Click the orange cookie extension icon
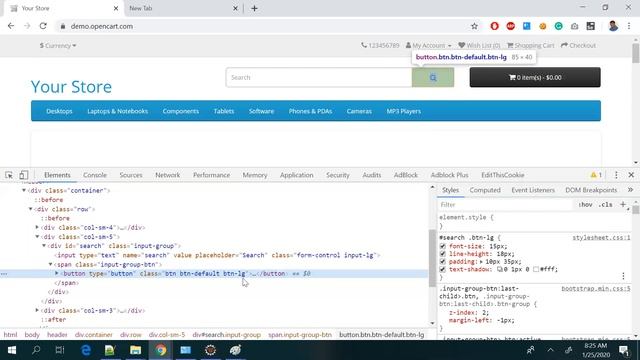Image resolution: width=640 pixels, height=360 pixels. 542,26
